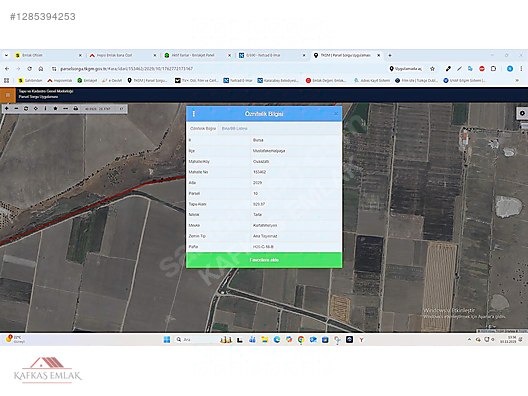Click the map refresh tool icon

coord(26,108)
